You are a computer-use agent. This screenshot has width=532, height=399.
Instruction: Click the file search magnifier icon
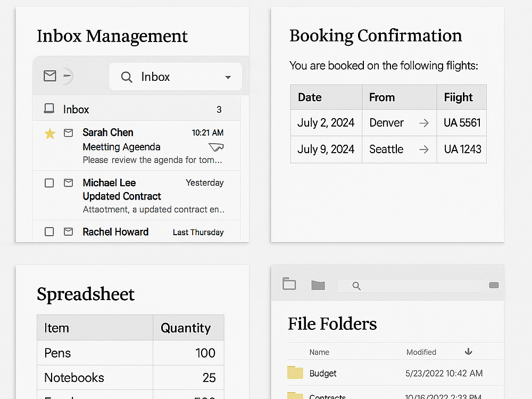click(356, 286)
